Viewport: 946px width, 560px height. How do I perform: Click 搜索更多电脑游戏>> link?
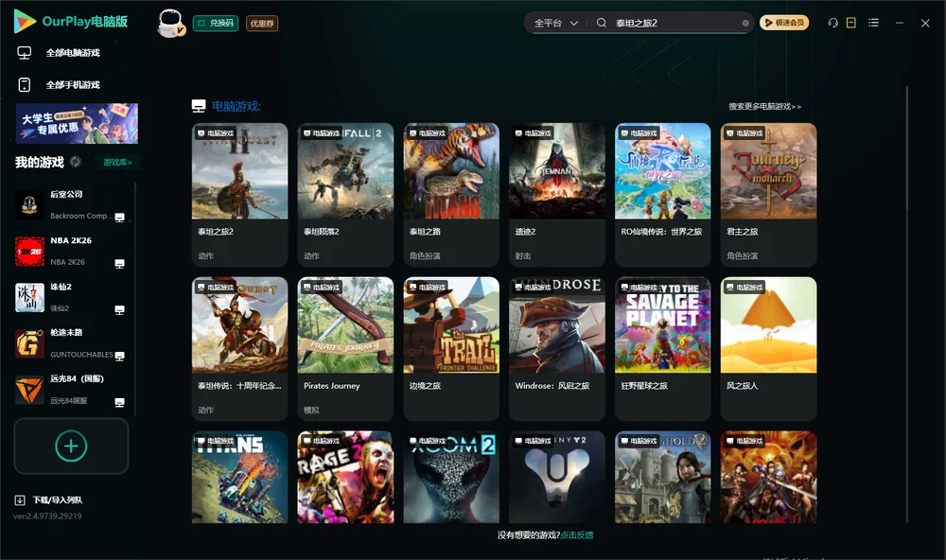pos(764,106)
